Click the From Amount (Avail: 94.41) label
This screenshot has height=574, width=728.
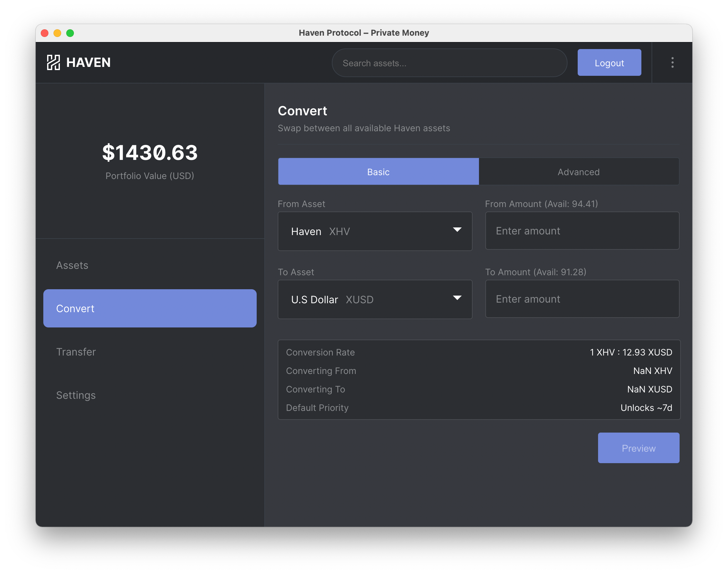tap(541, 204)
